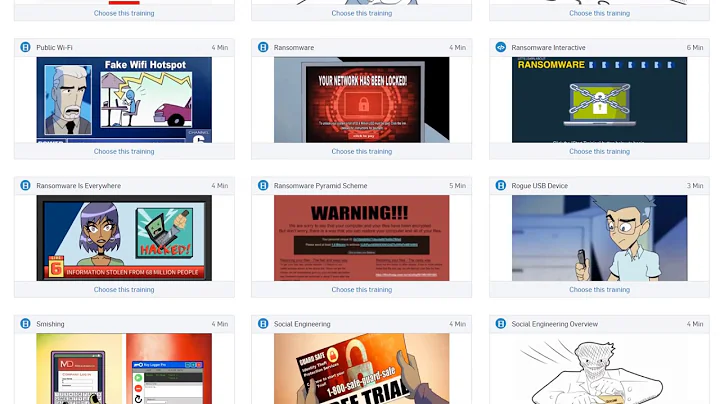
Task: Click the 'Rogue USB Device' title text
Action: (x=540, y=185)
